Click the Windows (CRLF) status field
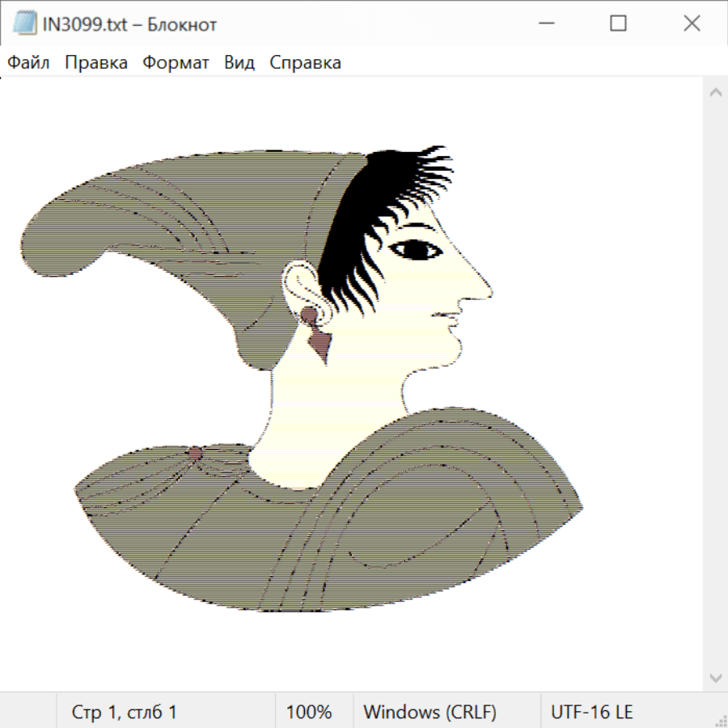The image size is (728, 728). tap(430, 713)
